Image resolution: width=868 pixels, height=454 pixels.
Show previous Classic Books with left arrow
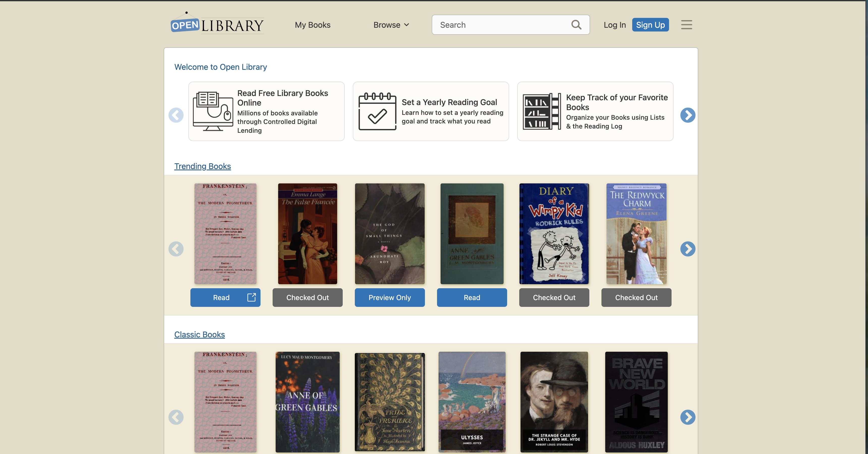tap(176, 417)
